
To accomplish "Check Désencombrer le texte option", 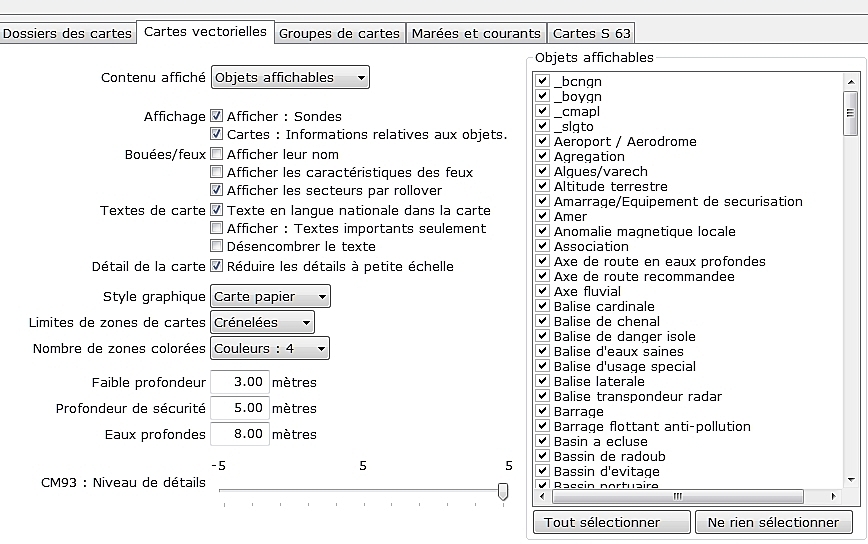I will tap(216, 246).
